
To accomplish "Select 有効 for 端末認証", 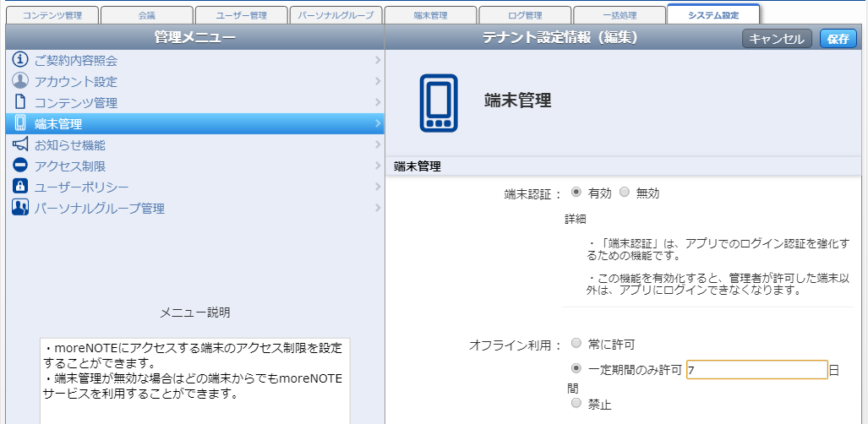I will [576, 193].
